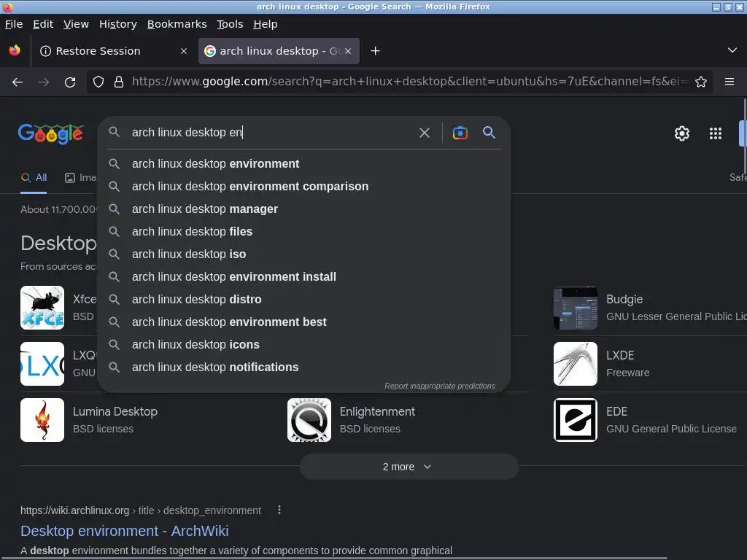The height and width of the screenshot is (560, 747).
Task: Open the Firefox hamburger menu
Action: tap(729, 82)
